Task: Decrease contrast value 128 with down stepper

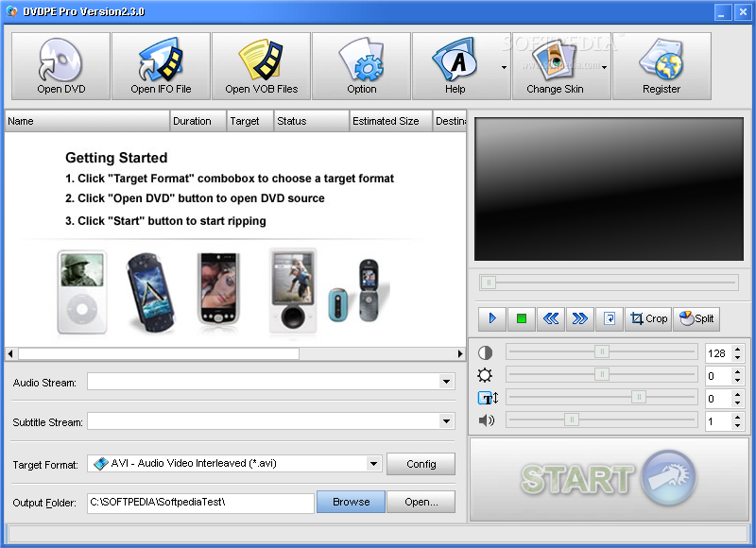Action: pyautogui.click(x=738, y=357)
